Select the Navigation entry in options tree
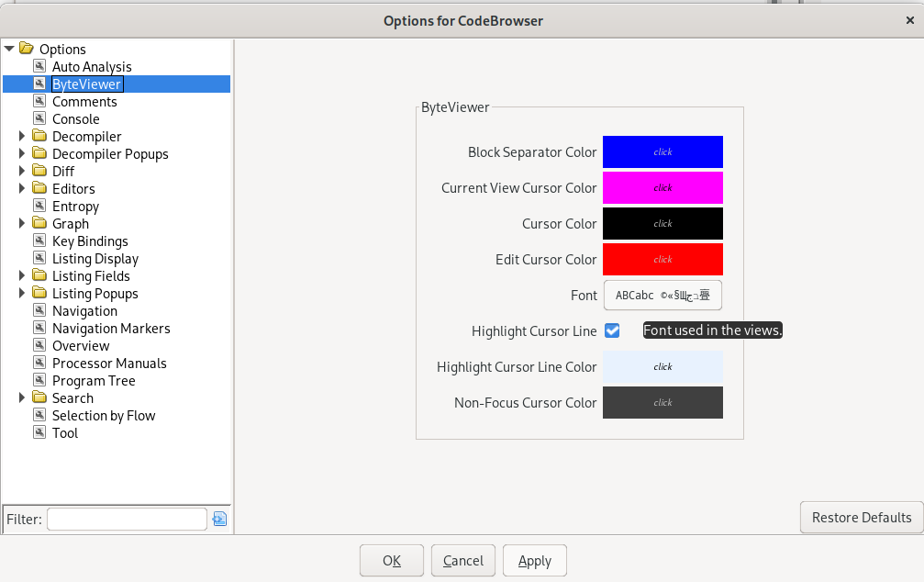 click(x=84, y=311)
